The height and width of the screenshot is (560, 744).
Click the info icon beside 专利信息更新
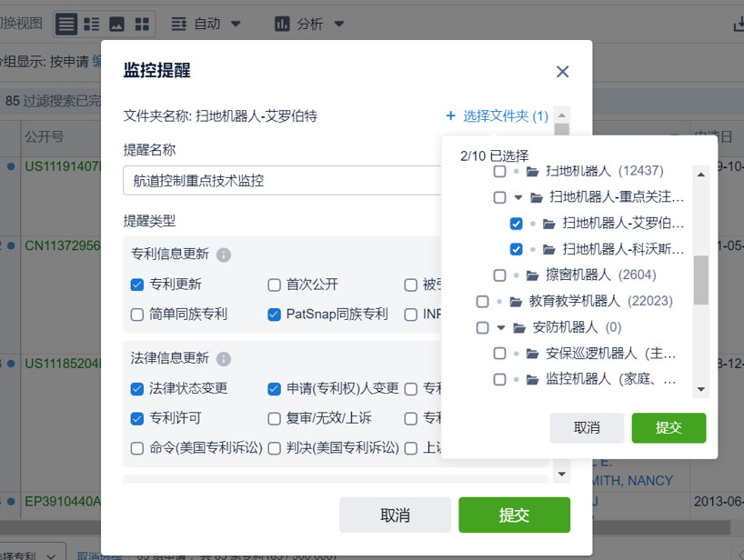click(224, 255)
